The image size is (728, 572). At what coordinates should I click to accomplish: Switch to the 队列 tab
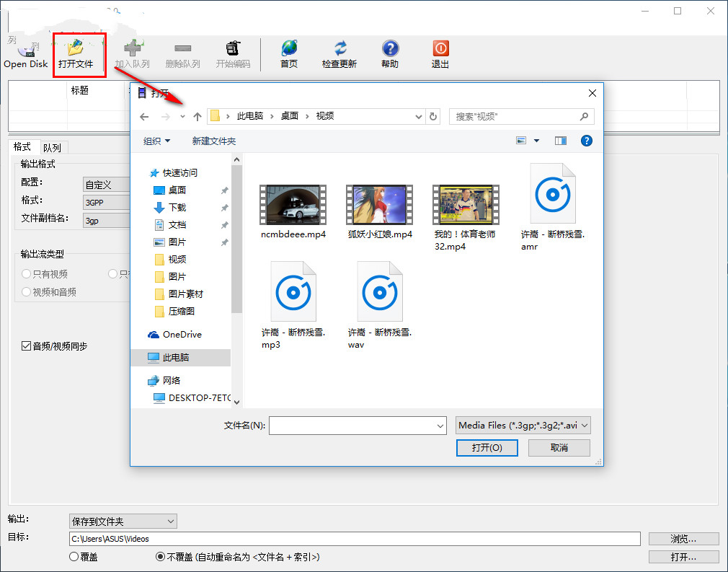coord(53,148)
